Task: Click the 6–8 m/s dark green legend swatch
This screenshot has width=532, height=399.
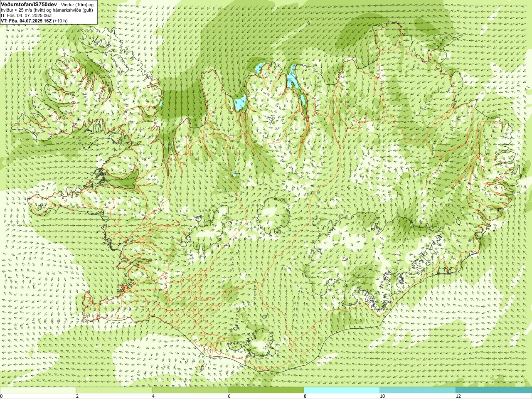Action: pyautogui.click(x=266, y=390)
